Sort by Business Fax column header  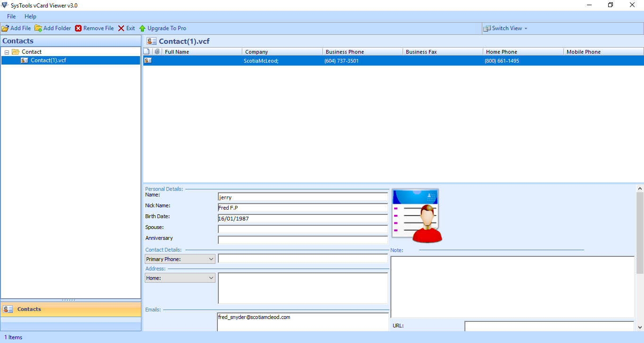point(443,52)
